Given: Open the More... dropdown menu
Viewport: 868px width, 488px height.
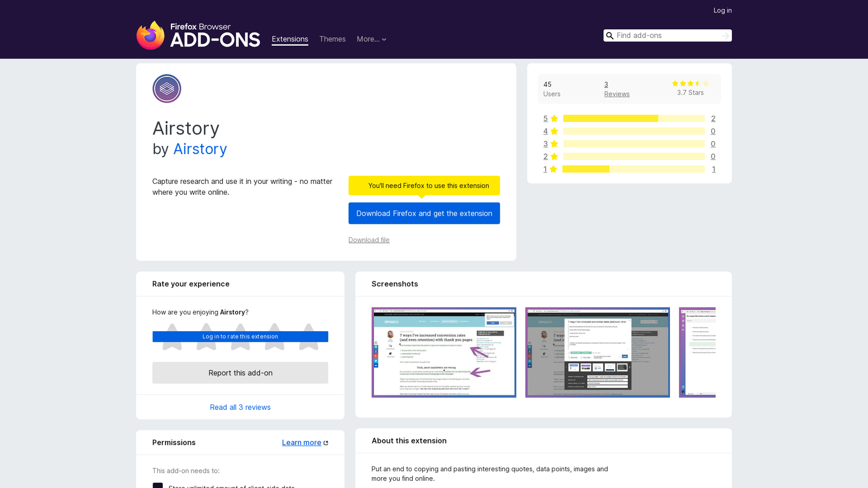Looking at the screenshot, I should tap(372, 39).
